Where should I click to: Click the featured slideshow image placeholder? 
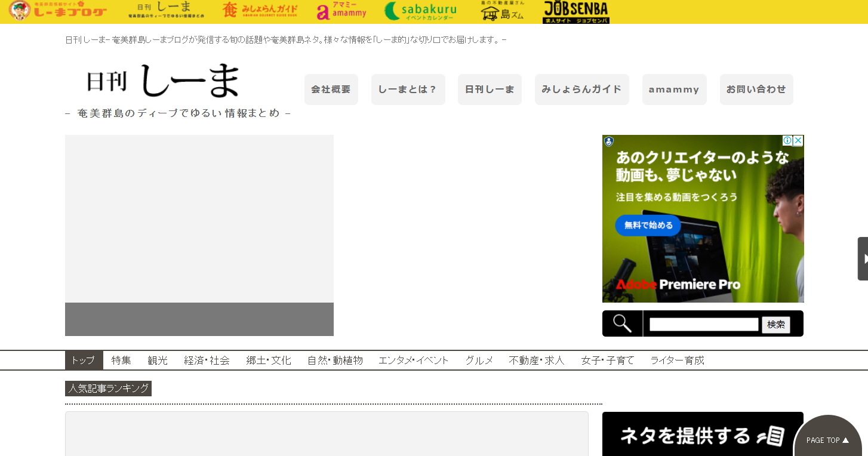pos(199,218)
